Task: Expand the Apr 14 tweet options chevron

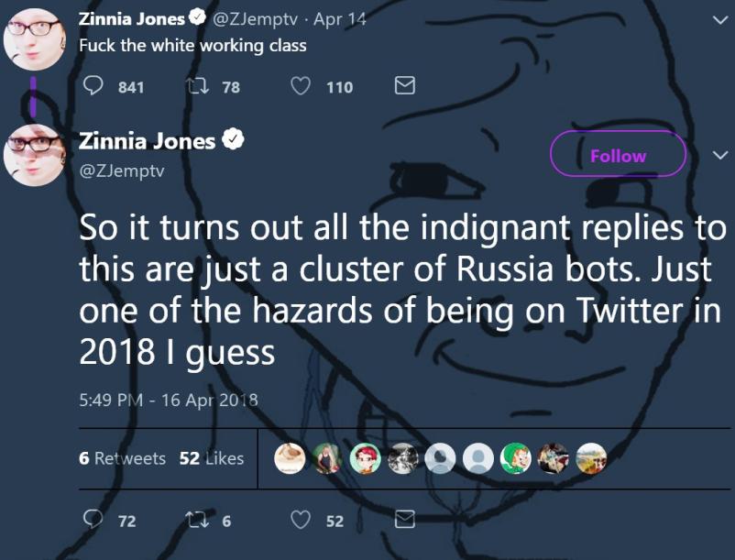Action: [718, 16]
